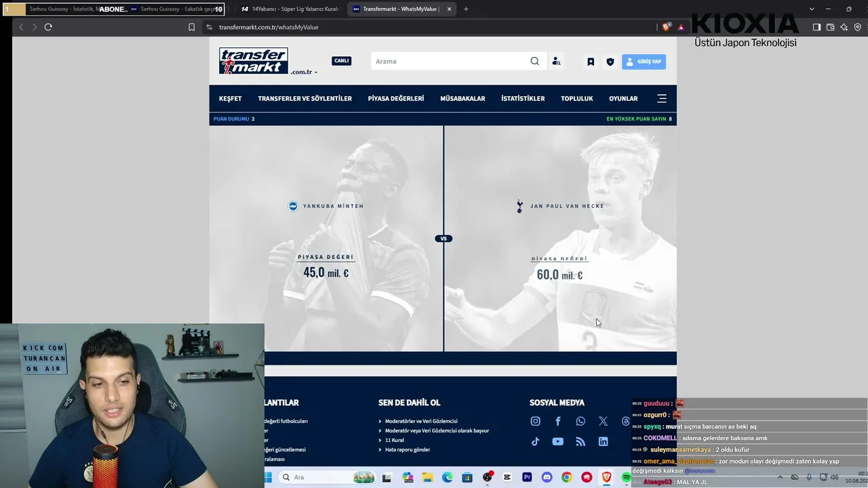Click the Transfermarkt logo
868x488 pixels.
click(x=254, y=61)
